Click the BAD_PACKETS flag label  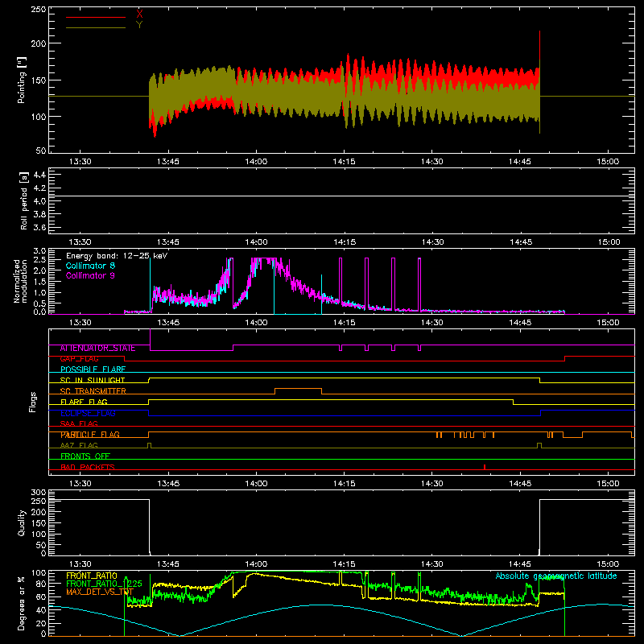click(x=88, y=467)
